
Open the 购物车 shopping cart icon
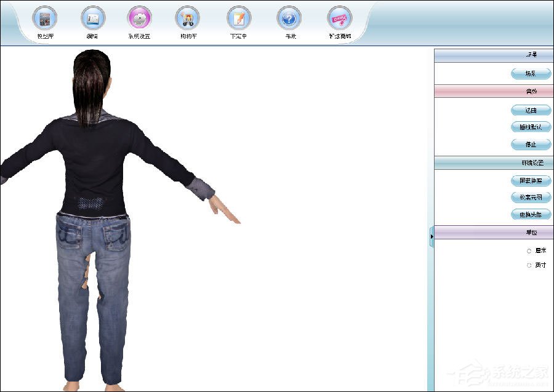(x=187, y=18)
